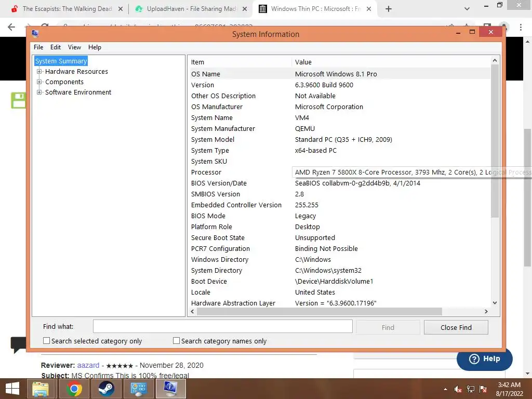Click Chrome back navigation arrow
Image resolution: width=532 pixels, height=399 pixels.
click(x=11, y=27)
